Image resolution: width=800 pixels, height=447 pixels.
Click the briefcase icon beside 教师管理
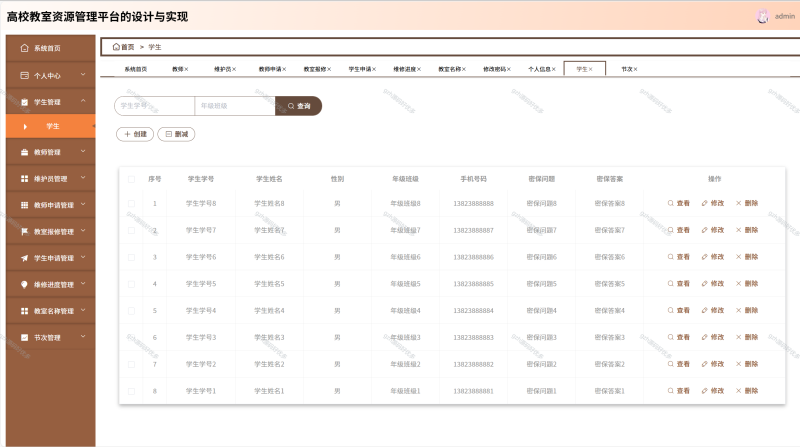[x=24, y=152]
